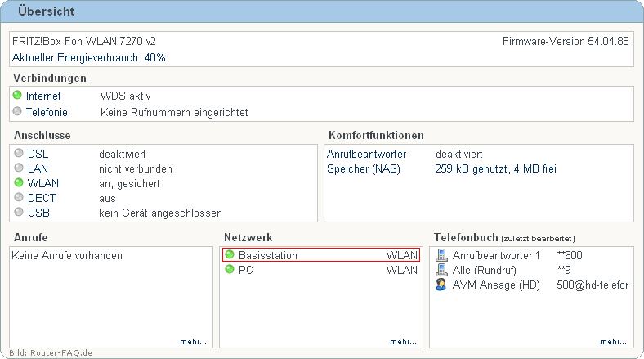The height and width of the screenshot is (359, 644).
Task: Open Aktueller Energieverbrauch: 40% link
Action: tap(89, 57)
